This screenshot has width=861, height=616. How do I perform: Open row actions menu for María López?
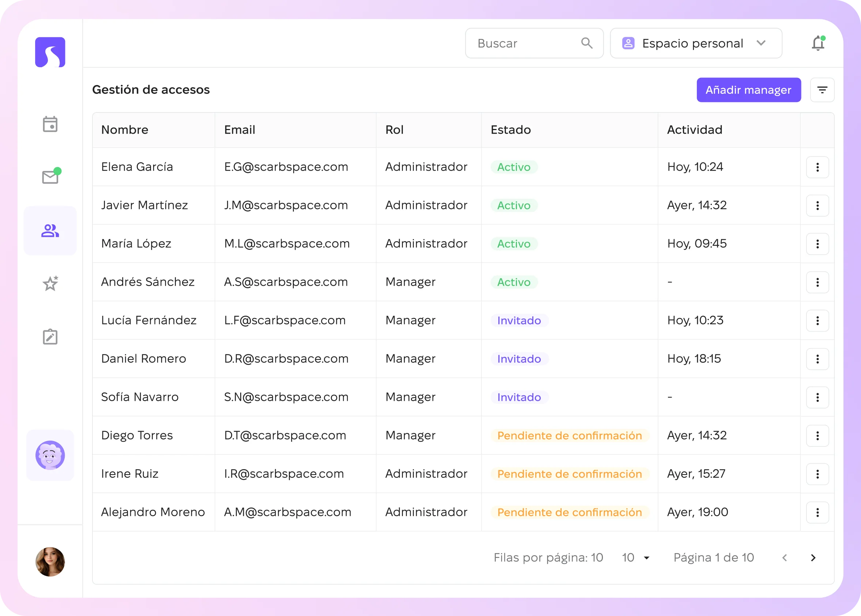(x=817, y=244)
